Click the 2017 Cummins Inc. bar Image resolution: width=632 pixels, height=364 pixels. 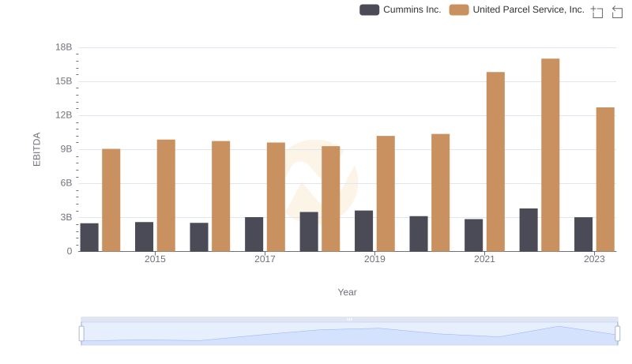(254, 235)
